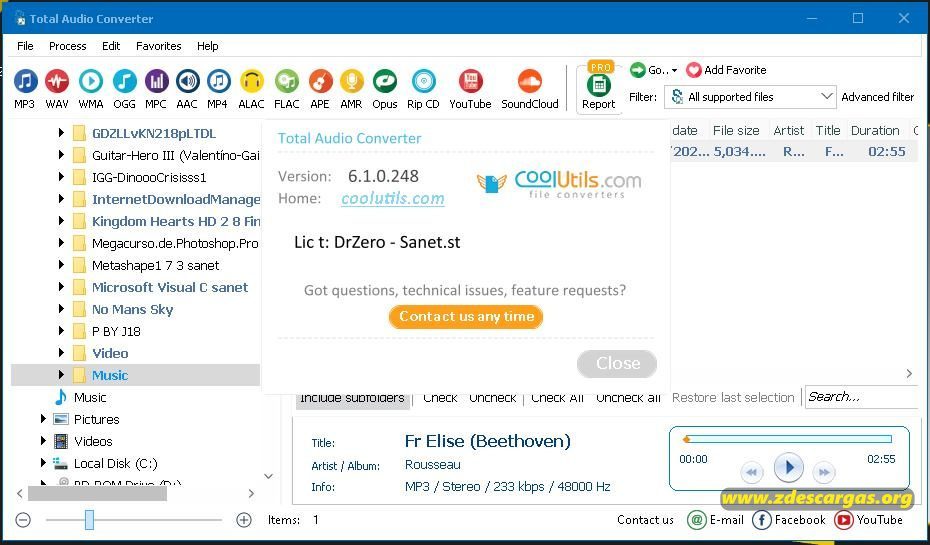Expand the highlighted Music folder arrow

61,374
